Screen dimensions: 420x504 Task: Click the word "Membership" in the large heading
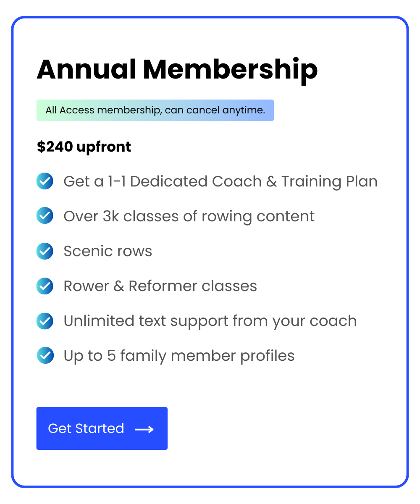(x=230, y=69)
